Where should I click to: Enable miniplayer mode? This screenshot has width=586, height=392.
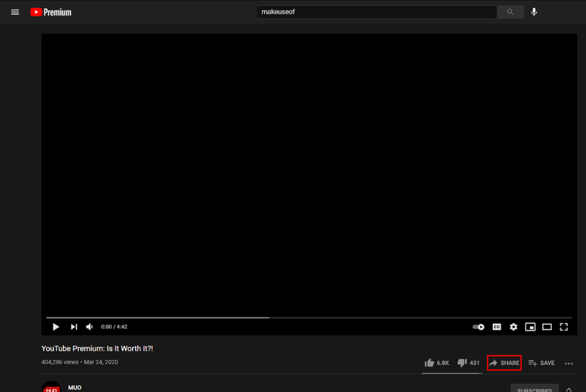(531, 327)
